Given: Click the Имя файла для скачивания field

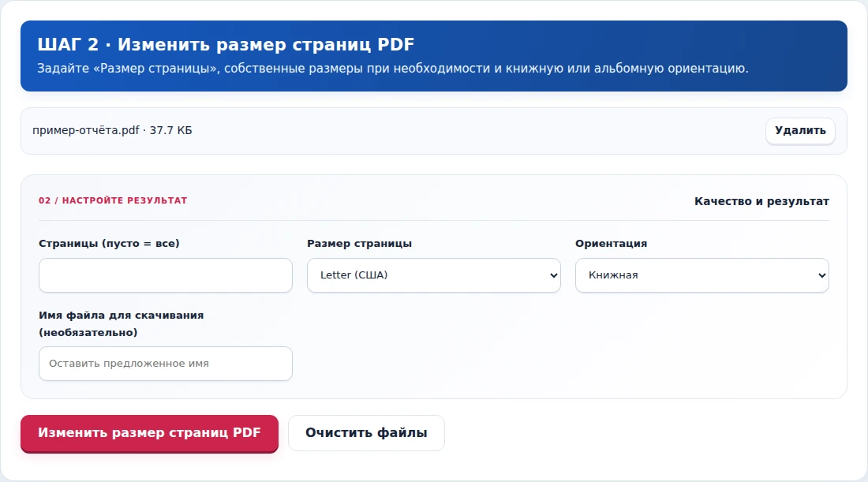Looking at the screenshot, I should [x=166, y=364].
